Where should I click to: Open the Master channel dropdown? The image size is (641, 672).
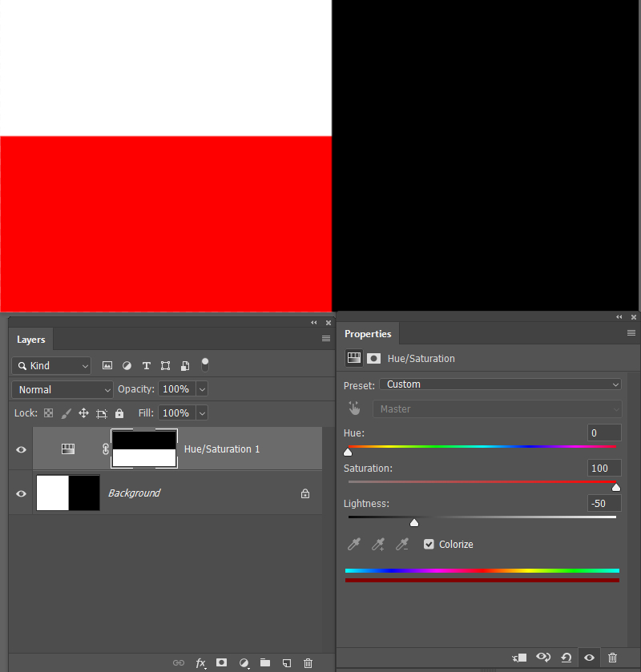click(498, 408)
